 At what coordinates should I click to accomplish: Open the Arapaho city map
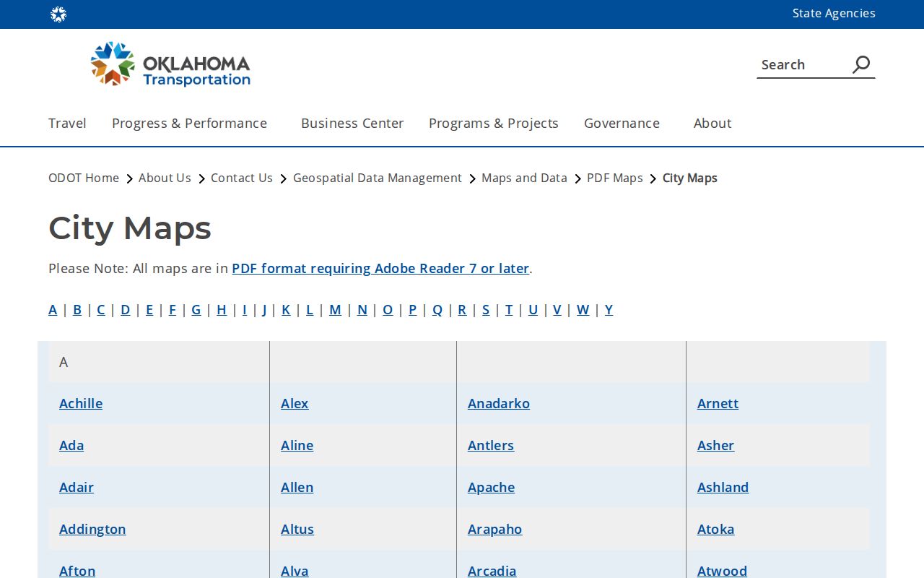click(x=495, y=529)
